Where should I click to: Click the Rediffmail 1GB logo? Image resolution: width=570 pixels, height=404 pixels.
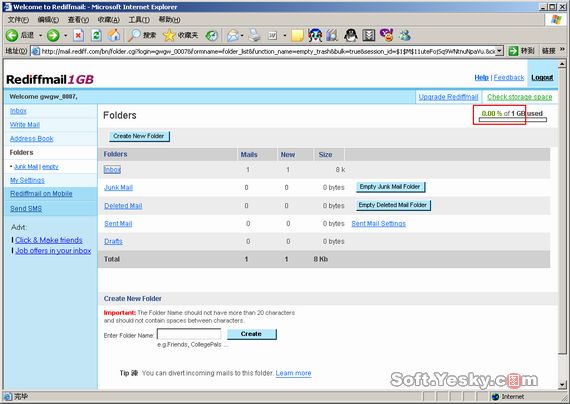(50, 79)
